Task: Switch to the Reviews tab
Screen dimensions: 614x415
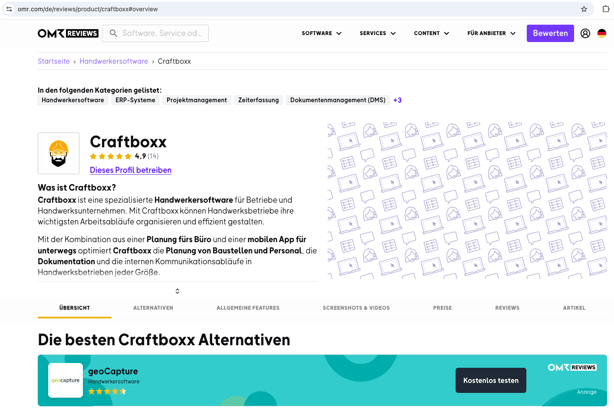Action: pyautogui.click(x=507, y=308)
